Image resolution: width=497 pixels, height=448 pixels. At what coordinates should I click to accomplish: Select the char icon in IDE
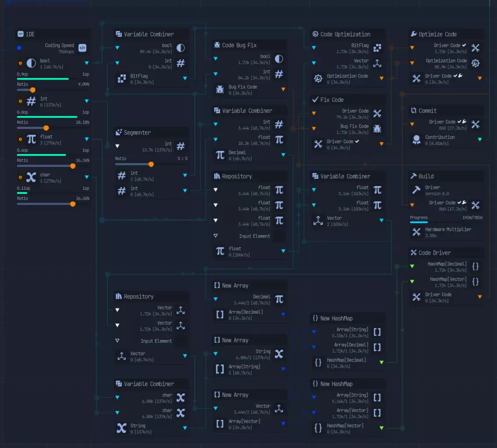[31, 177]
